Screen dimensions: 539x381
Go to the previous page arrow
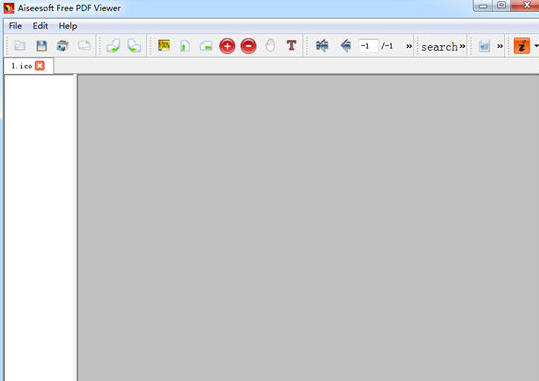tap(345, 45)
